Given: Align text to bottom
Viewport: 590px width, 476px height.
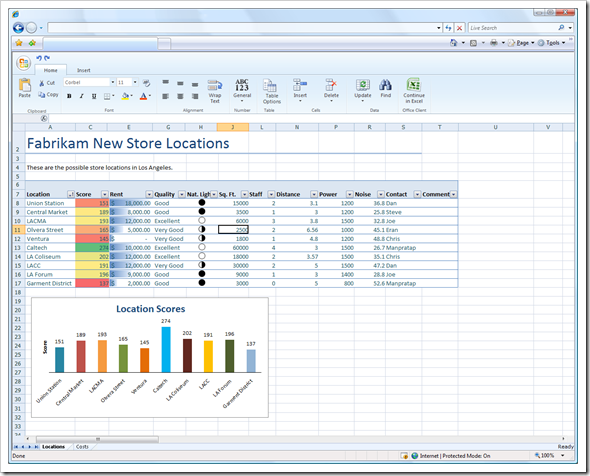Looking at the screenshot, I should click(195, 84).
